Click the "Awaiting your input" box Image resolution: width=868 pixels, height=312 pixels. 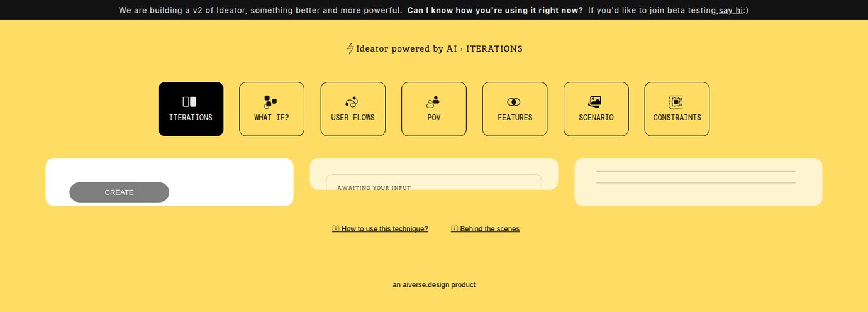point(433,183)
